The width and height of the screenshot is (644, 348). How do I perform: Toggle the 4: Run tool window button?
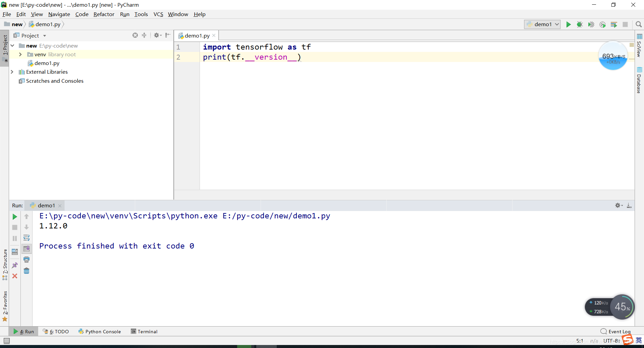tap(23, 332)
